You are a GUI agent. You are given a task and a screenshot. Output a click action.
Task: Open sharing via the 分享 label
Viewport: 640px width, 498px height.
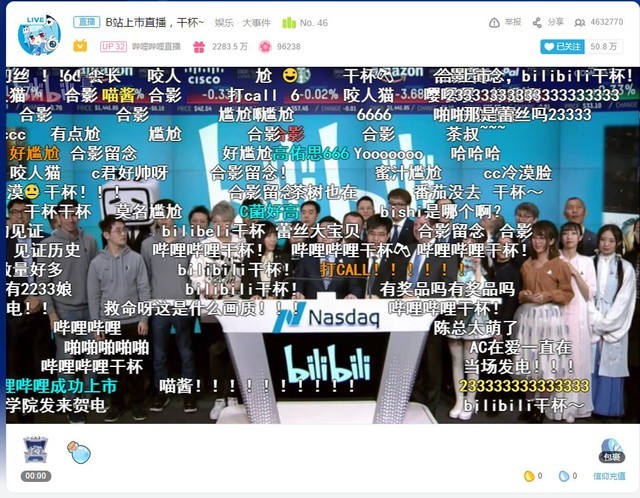[556, 22]
